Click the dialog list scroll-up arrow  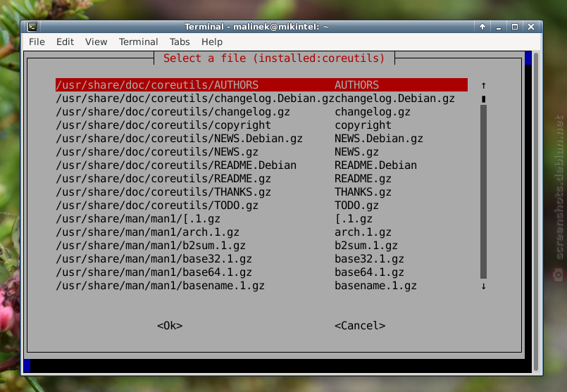483,85
